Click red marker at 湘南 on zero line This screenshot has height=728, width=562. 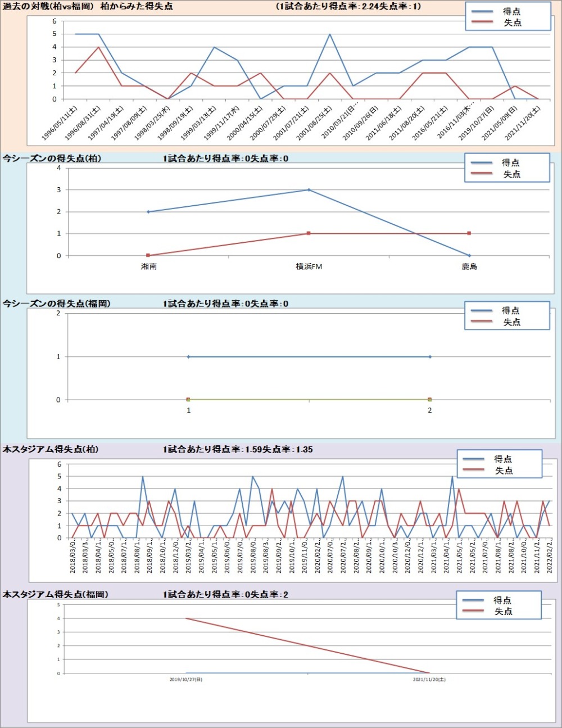(x=148, y=255)
